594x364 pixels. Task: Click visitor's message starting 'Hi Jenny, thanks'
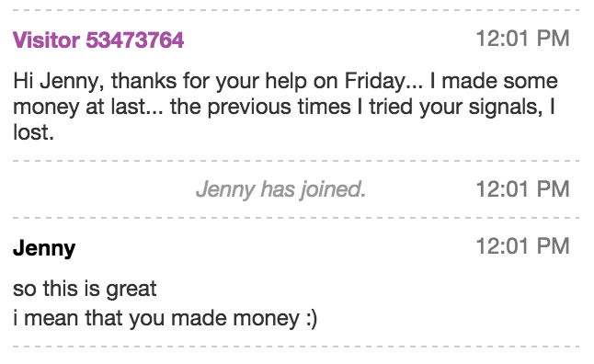pos(285,107)
